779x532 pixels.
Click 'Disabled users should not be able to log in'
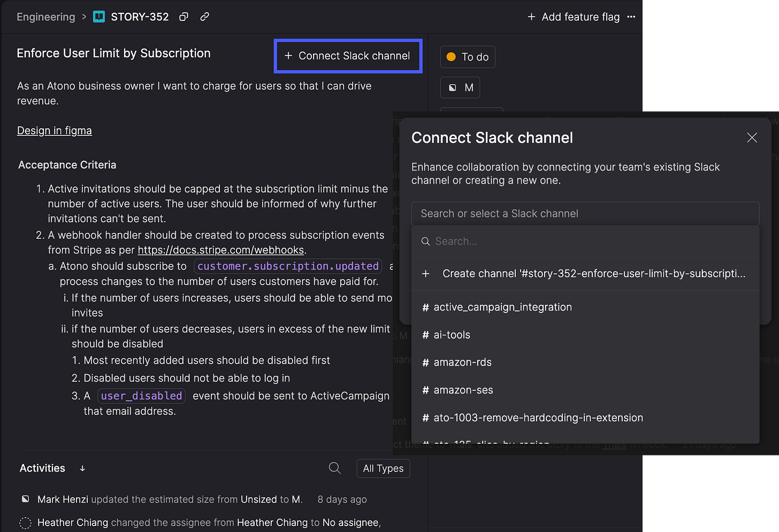click(187, 378)
